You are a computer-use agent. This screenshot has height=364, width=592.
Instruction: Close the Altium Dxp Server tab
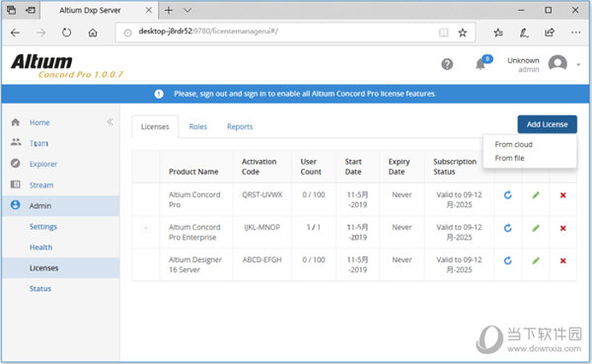pos(149,10)
